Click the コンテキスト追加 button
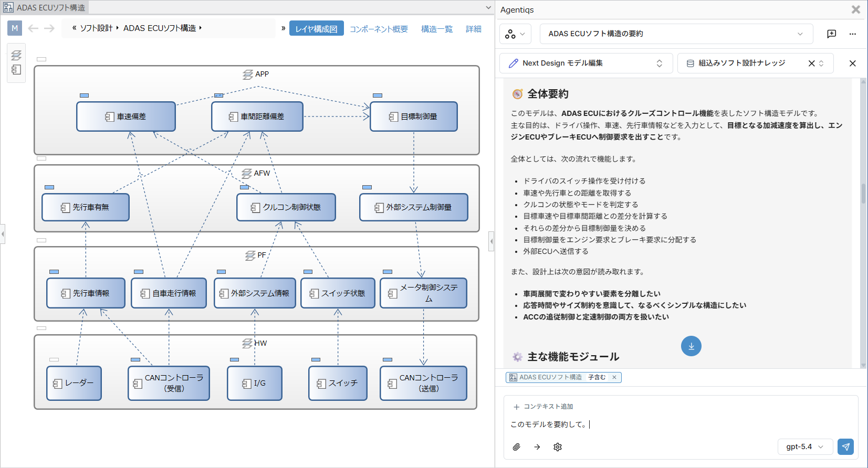Image resolution: width=868 pixels, height=468 pixels. tap(543, 407)
